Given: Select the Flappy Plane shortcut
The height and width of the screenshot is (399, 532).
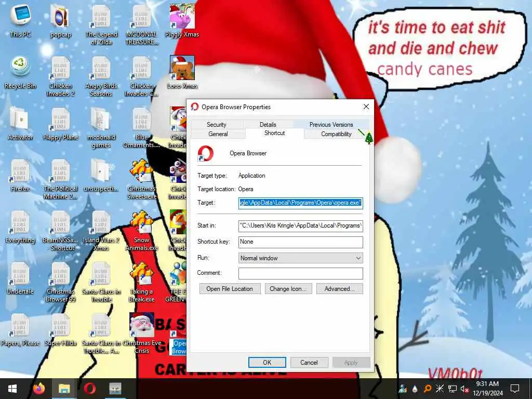Looking at the screenshot, I should coord(60,124).
